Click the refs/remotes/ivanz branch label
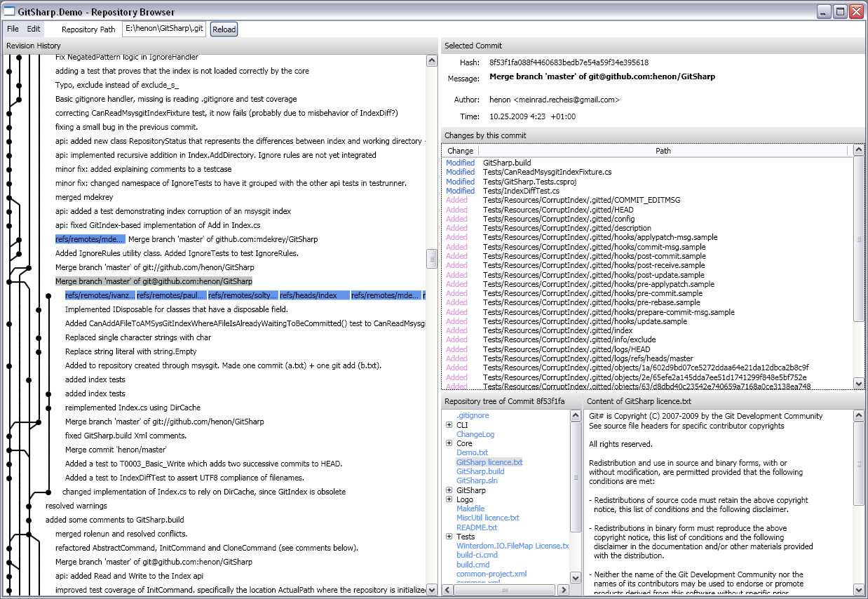 pos(100,295)
